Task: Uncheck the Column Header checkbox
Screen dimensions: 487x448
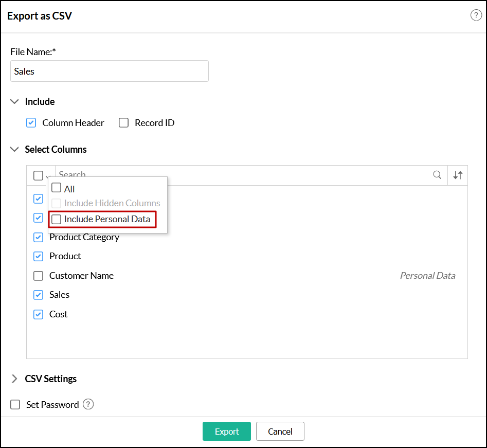Action: (x=31, y=123)
